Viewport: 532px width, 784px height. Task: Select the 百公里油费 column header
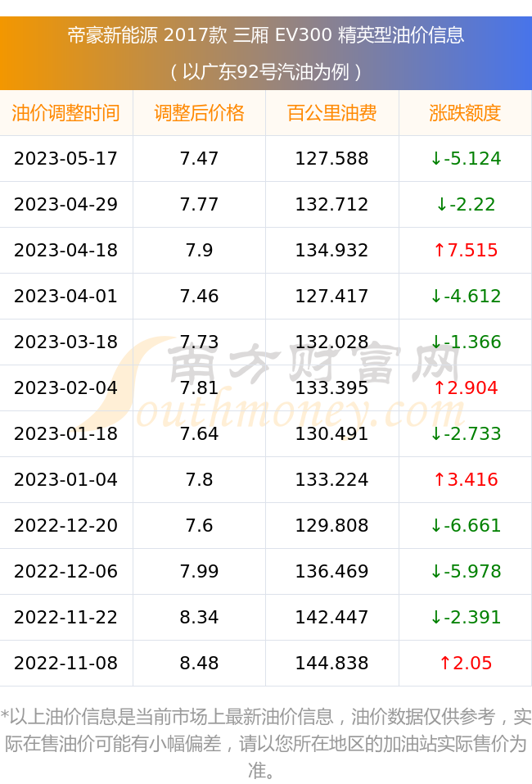pos(332,113)
